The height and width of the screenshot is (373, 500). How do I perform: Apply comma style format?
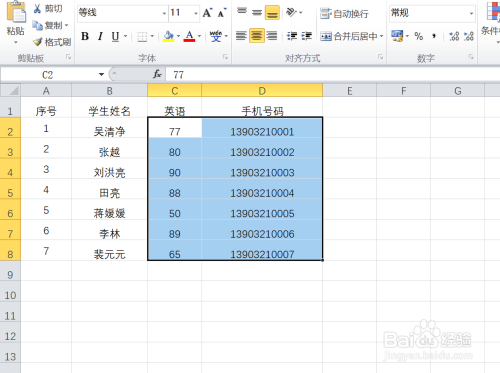(x=434, y=36)
